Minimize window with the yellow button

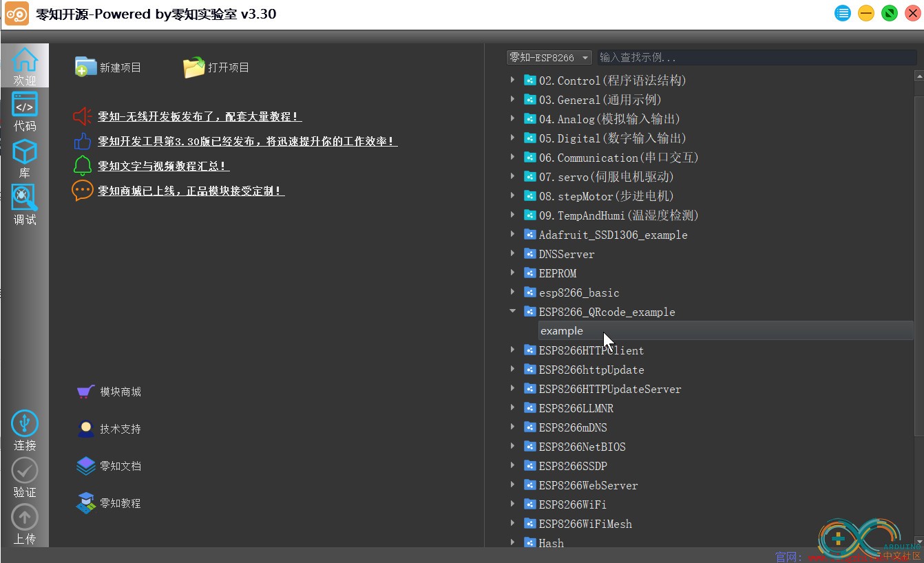[866, 13]
